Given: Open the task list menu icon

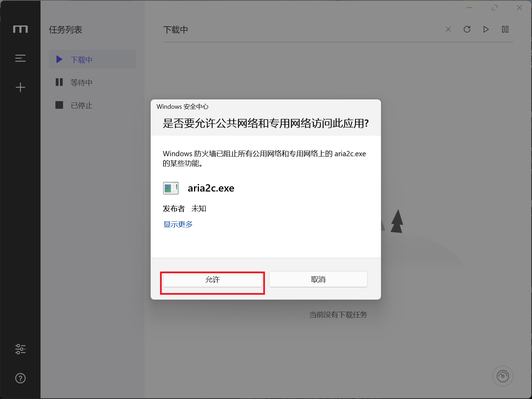Looking at the screenshot, I should [x=20, y=58].
